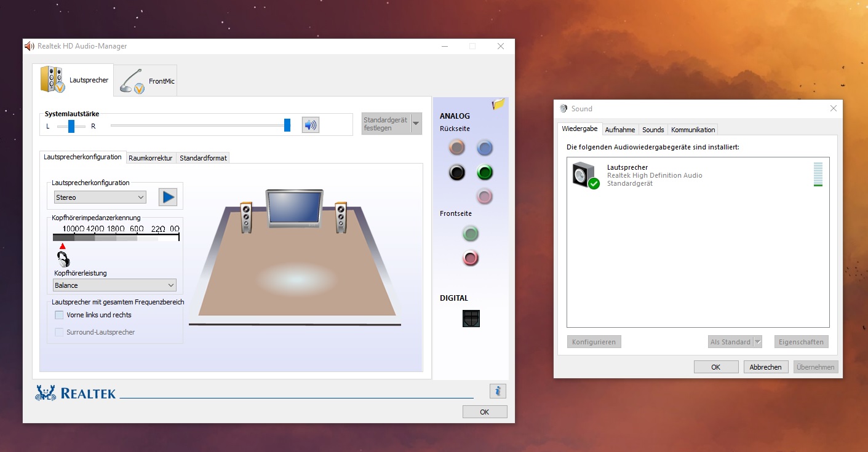Open the Standardformat tab
Image resolution: width=868 pixels, height=452 pixels.
click(203, 158)
